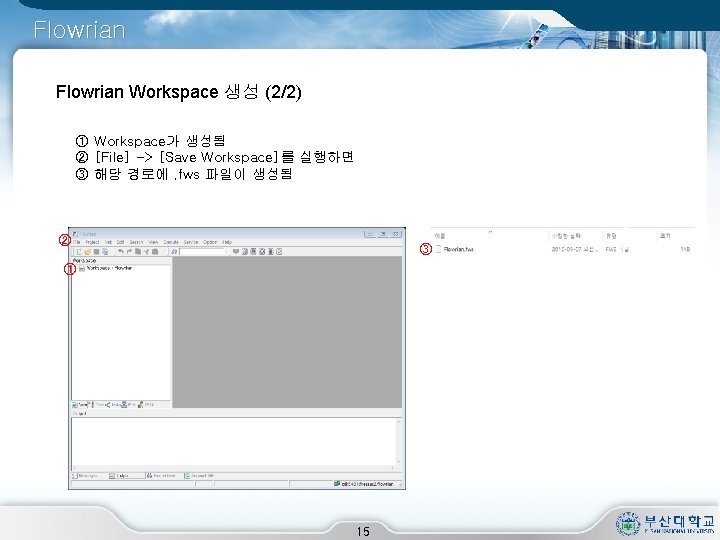Click the Flowrian window title icon
720x540 pixels.
point(75,234)
